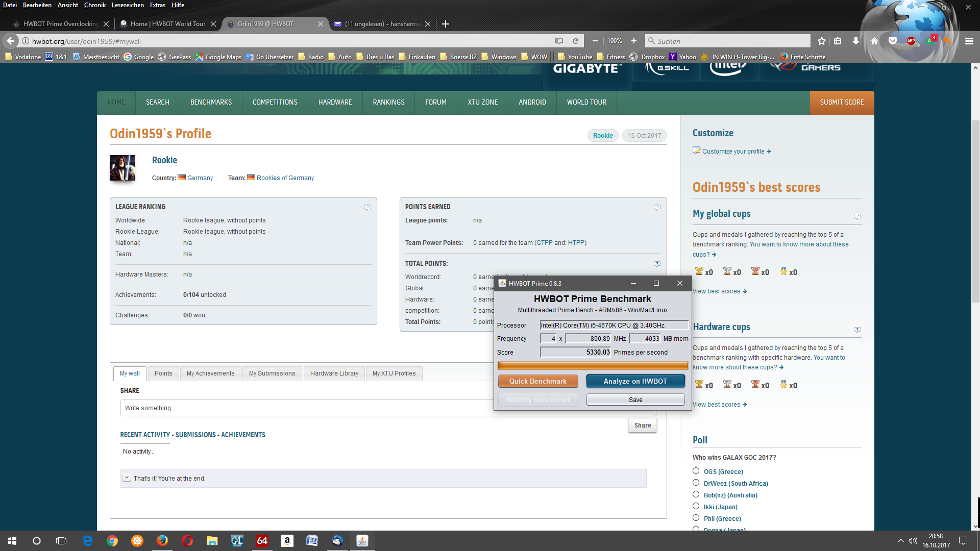
Task: Select poll option Phil (Greece)
Action: [x=696, y=518]
